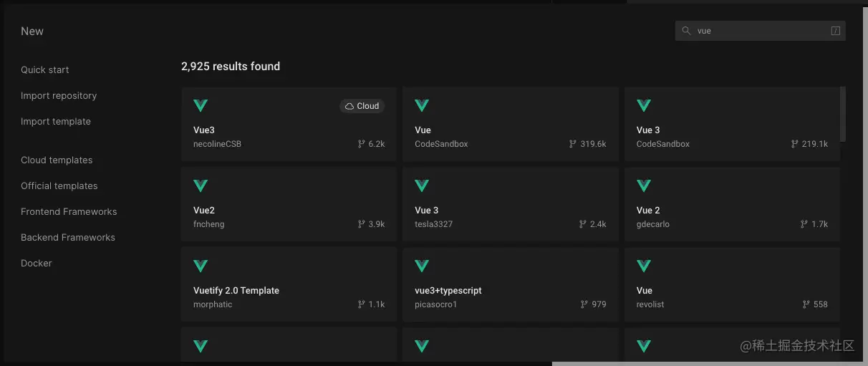Click Vue logo on vue3+typescript card
This screenshot has height=366, width=868.
tap(422, 266)
